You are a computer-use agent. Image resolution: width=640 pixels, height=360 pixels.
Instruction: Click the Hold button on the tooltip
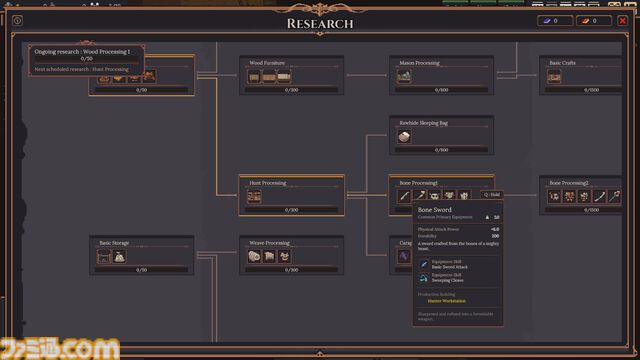coord(492,195)
